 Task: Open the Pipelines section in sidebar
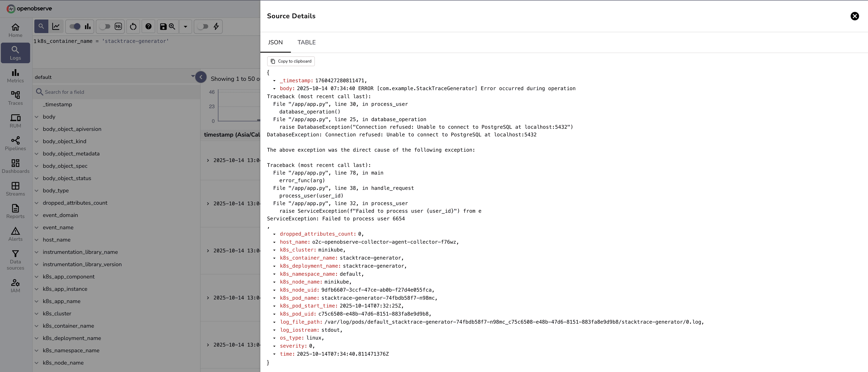point(15,143)
